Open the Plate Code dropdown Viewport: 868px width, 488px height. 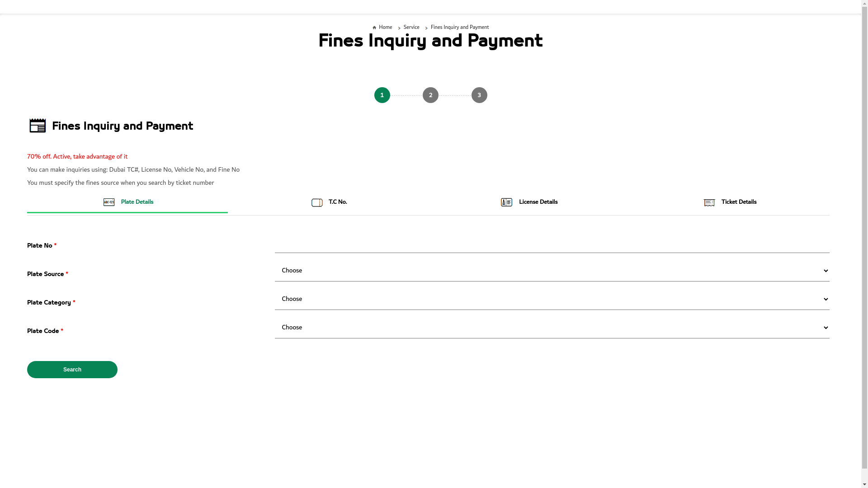(x=552, y=328)
